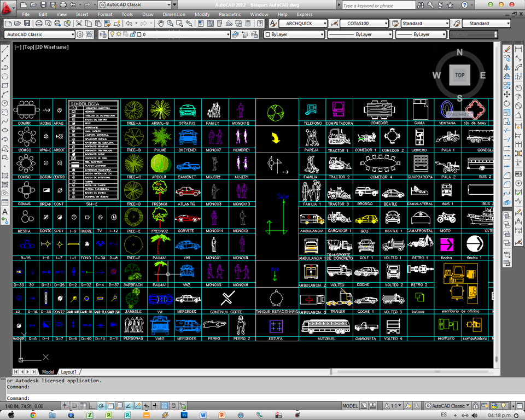
Task: Open Photoshop from the dock
Action: click(x=184, y=415)
